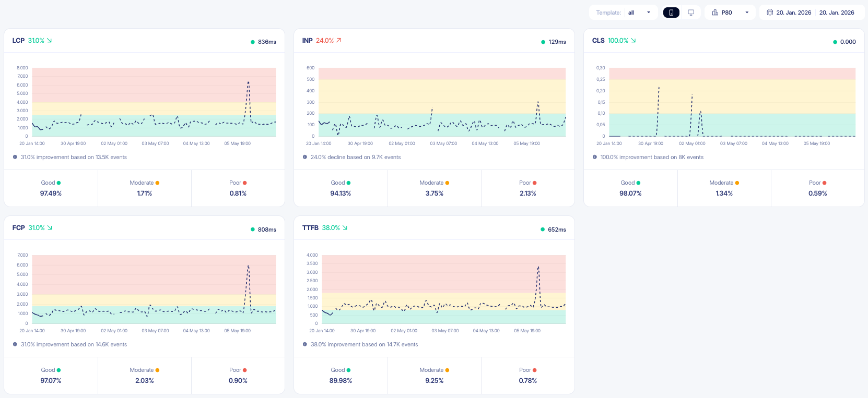Click the INP Good 94.13% cell
The image size is (868, 398).
(x=341, y=188)
